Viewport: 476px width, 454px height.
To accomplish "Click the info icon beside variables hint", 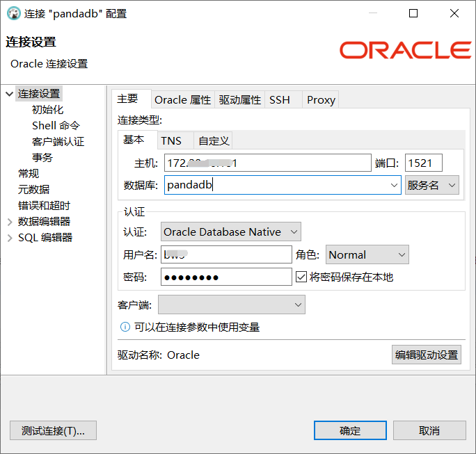I will pyautogui.click(x=125, y=327).
